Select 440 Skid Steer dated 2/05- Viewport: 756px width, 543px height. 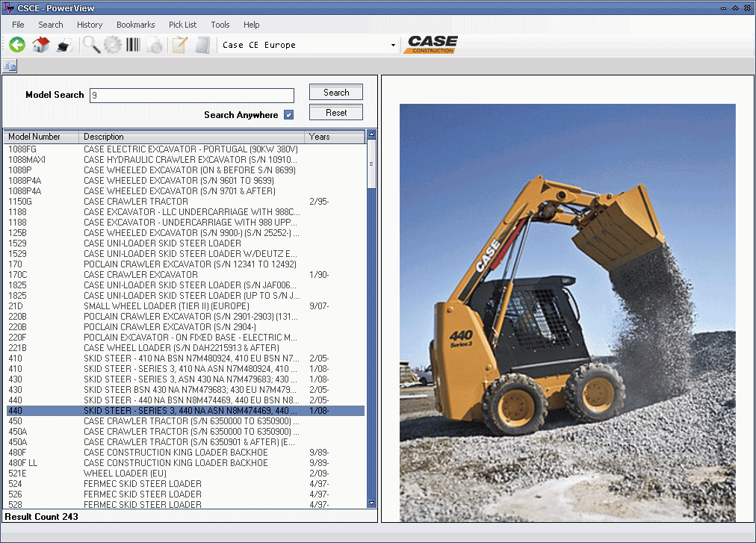pos(185,400)
